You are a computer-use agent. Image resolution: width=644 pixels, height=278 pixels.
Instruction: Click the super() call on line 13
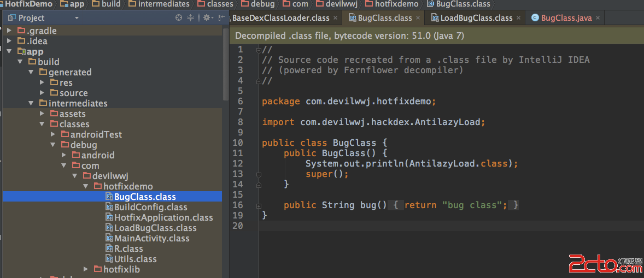326,174
